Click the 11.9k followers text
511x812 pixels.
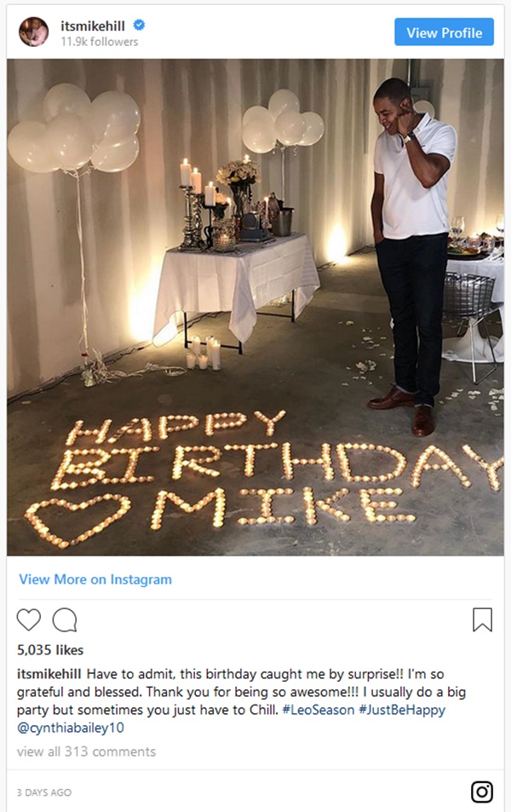click(99, 42)
